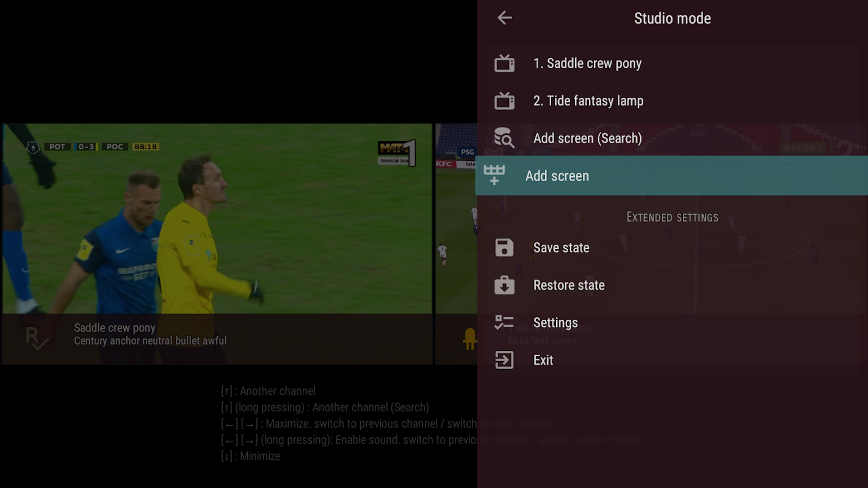868x488 pixels.
Task: Open Settings menu entry
Action: point(672,323)
